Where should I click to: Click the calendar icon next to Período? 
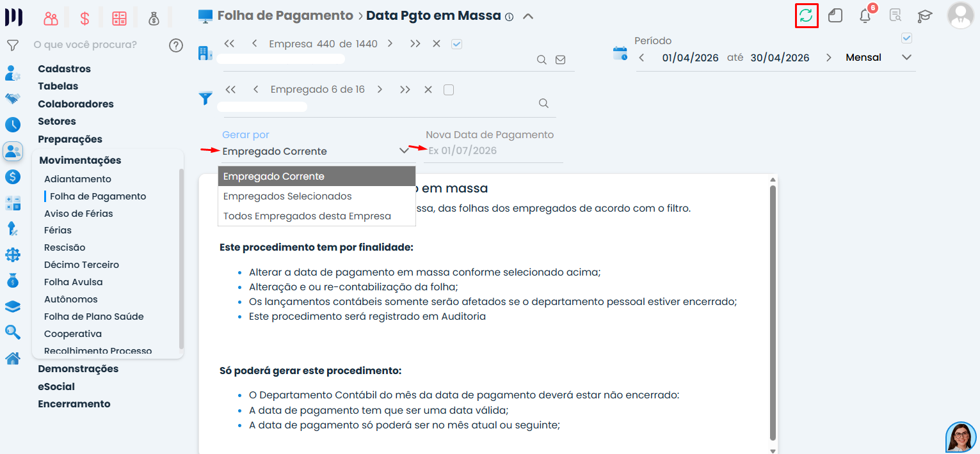(620, 53)
